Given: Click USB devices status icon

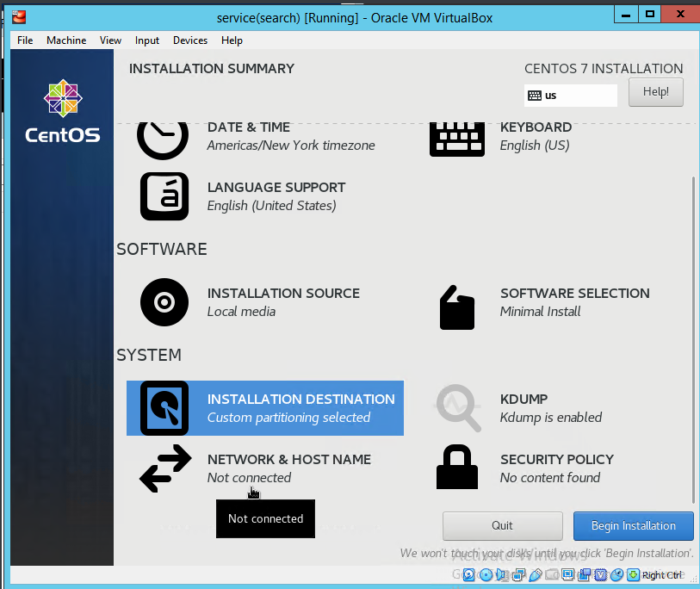Looking at the screenshot, I should (x=536, y=574).
